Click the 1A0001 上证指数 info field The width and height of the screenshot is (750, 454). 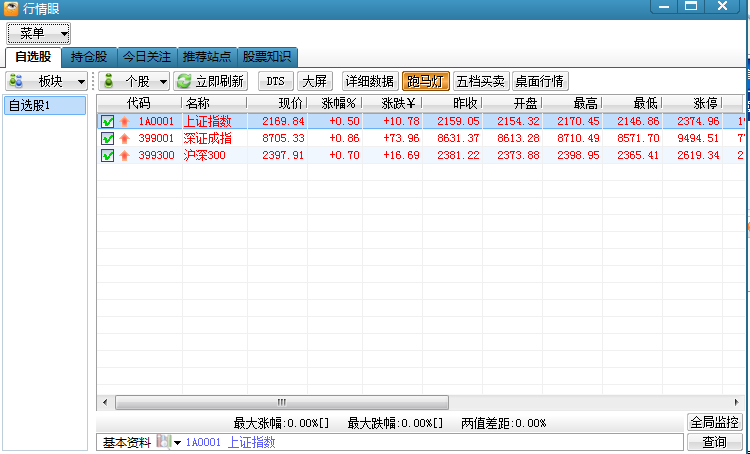[390, 442]
